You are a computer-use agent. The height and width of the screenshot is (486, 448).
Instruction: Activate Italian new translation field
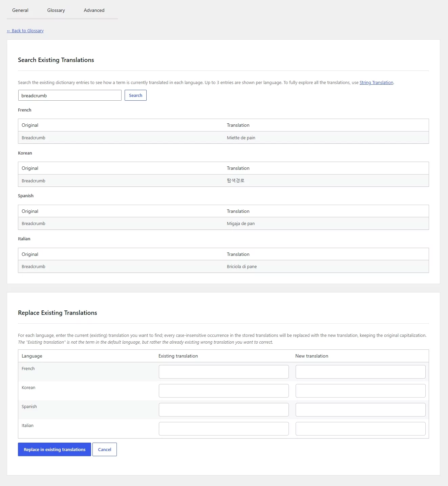pyautogui.click(x=360, y=429)
